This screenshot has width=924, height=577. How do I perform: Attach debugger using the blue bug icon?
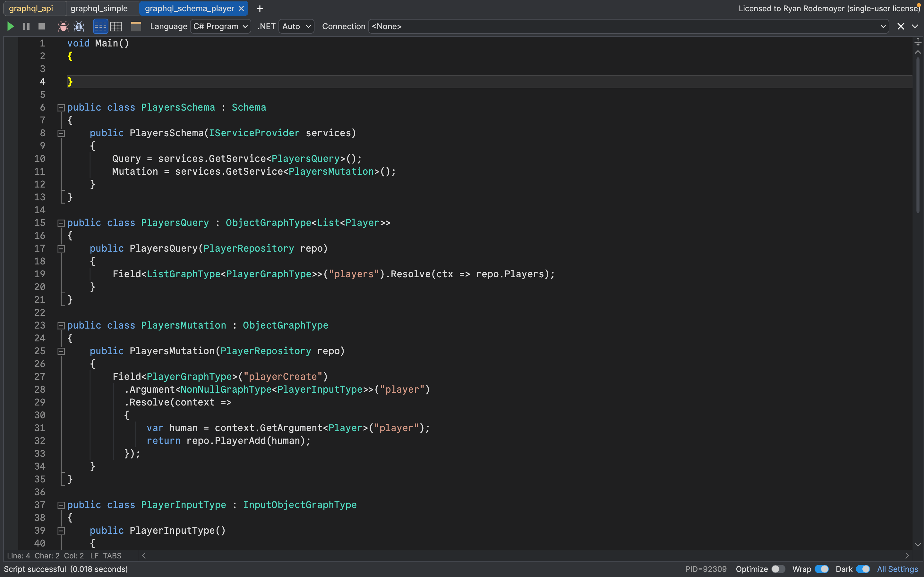pyautogui.click(x=79, y=26)
